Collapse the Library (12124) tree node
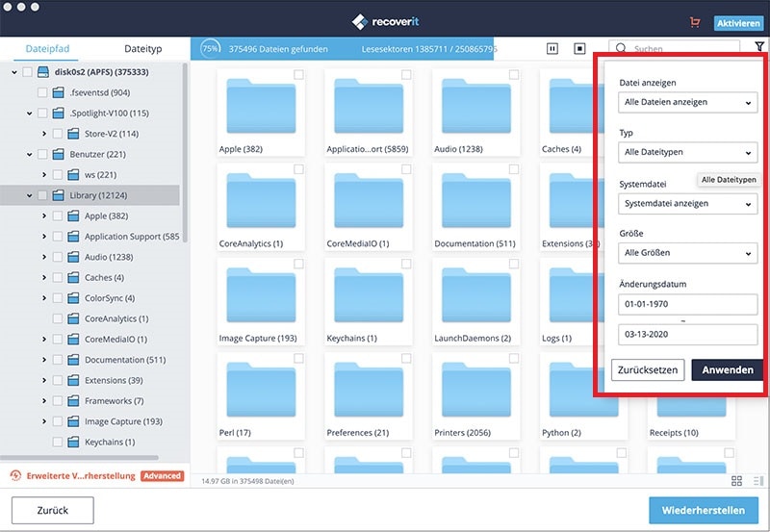 (x=30, y=196)
